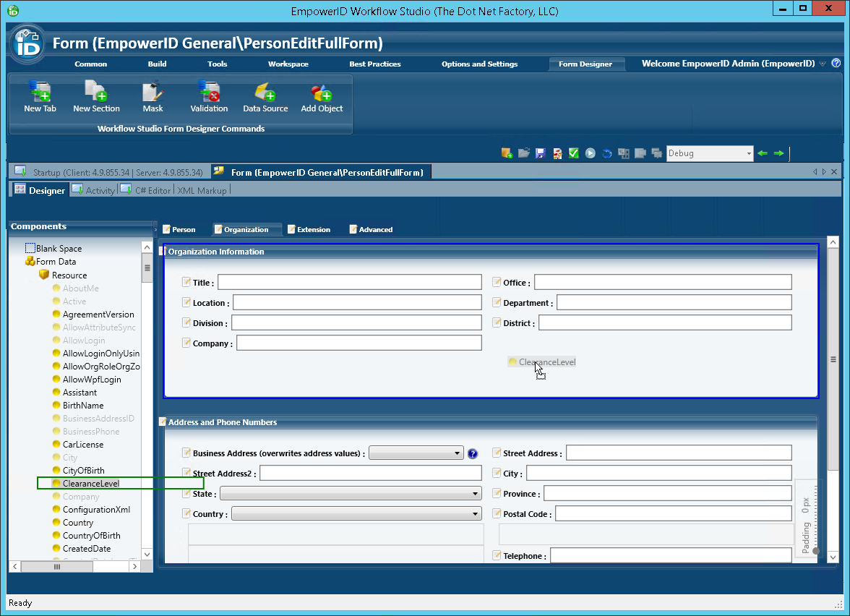
Task: Click the green checkmark toolbar icon
Action: point(574,153)
